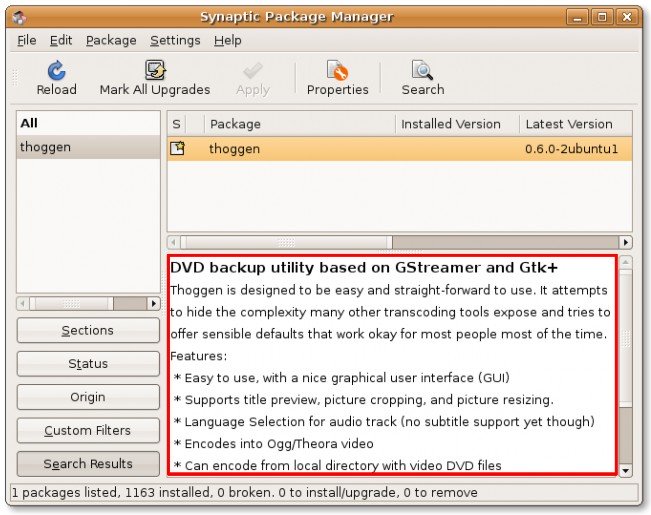The width and height of the screenshot is (651, 515).
Task: Select 'thoggen' in the left filter list
Action: (x=88, y=147)
